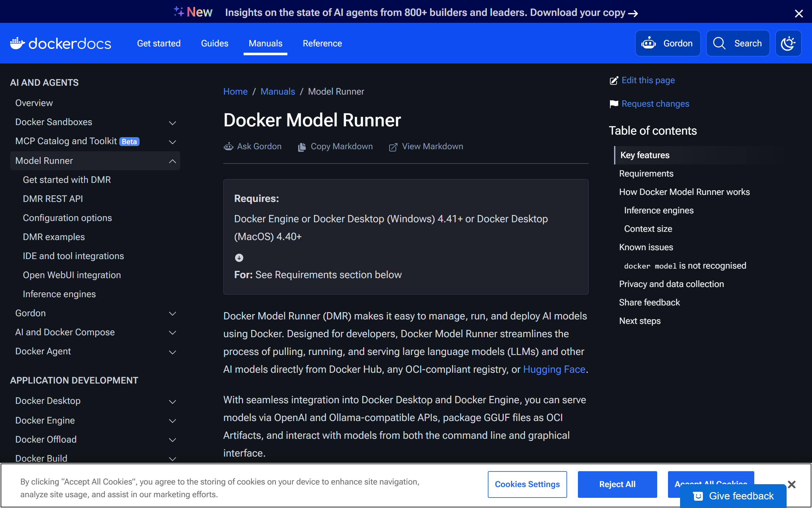Click Accept All Cookies button
The height and width of the screenshot is (508, 812).
coord(711,478)
